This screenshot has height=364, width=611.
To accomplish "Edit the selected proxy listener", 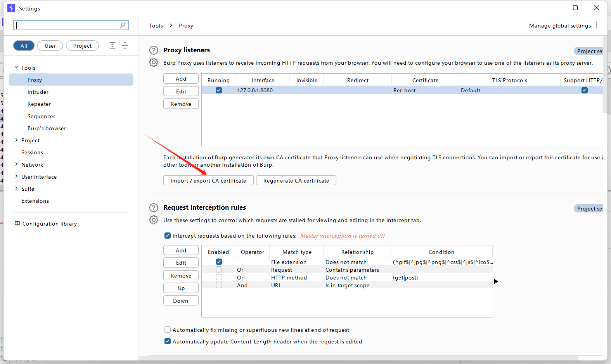I will click(x=181, y=91).
